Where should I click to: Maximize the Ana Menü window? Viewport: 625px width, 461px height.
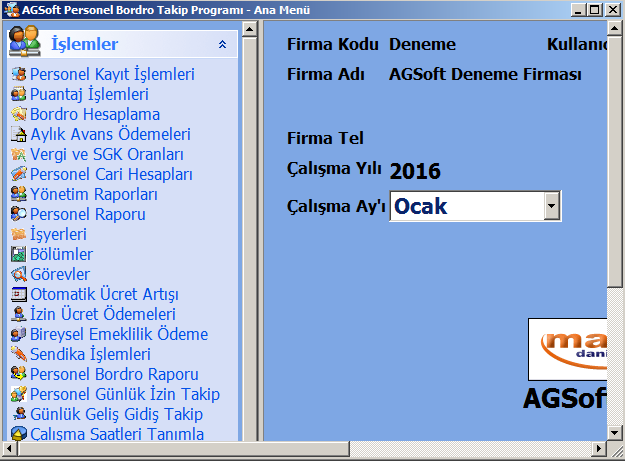pyautogui.click(x=594, y=10)
